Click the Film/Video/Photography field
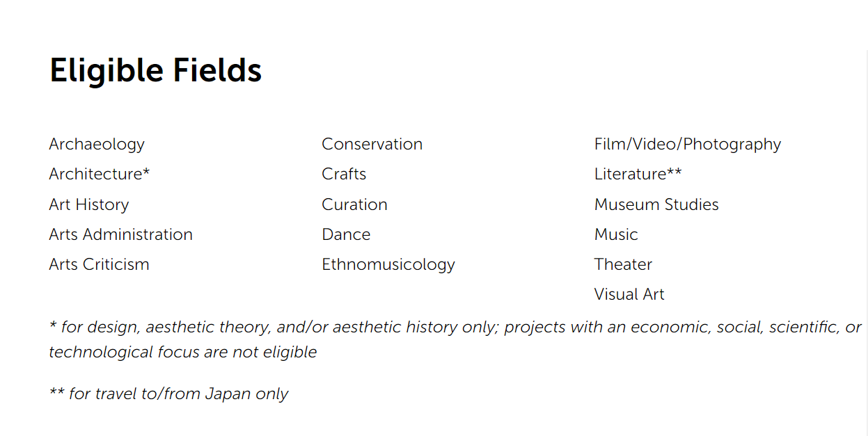 pyautogui.click(x=688, y=145)
